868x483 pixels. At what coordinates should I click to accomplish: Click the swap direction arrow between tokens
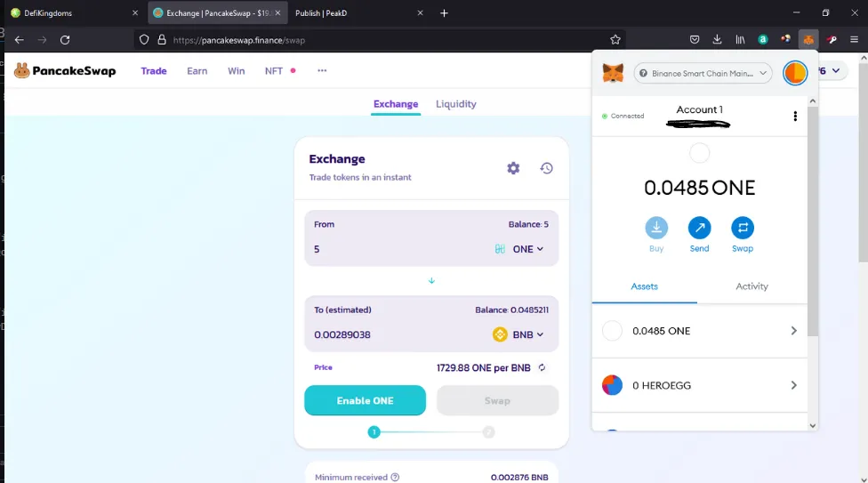point(432,281)
